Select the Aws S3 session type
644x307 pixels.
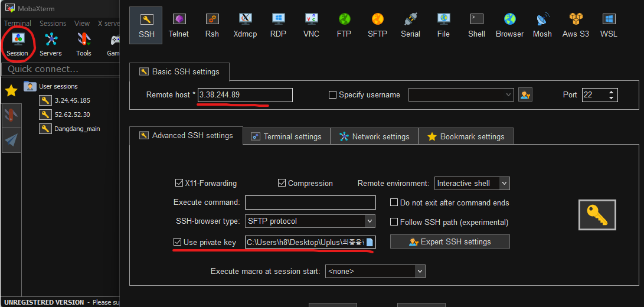[576, 25]
